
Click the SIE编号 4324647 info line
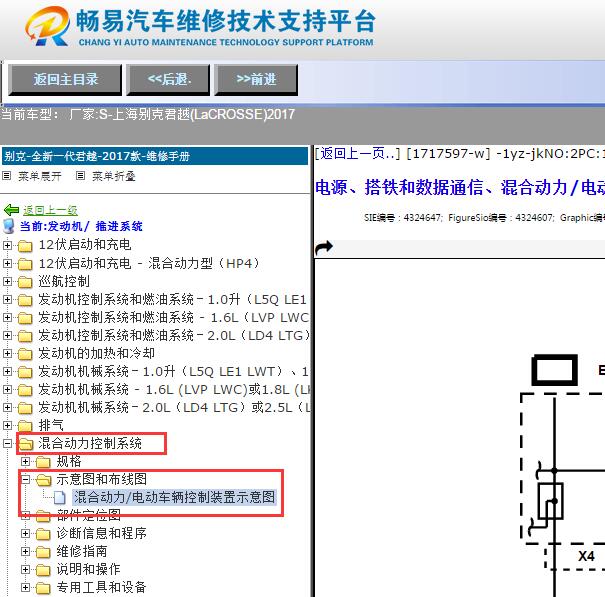(484, 218)
